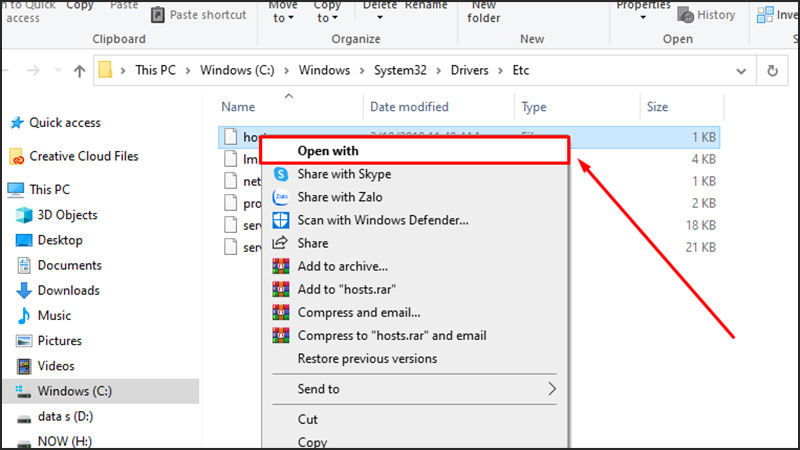Open the Copy to dropdown
800x450 pixels.
[327, 12]
